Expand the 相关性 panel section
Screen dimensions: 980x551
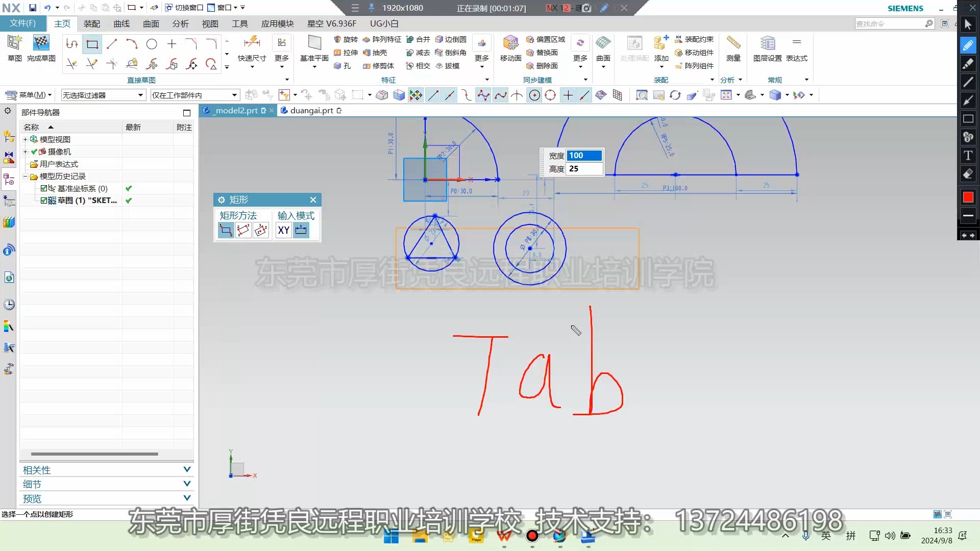pos(187,469)
